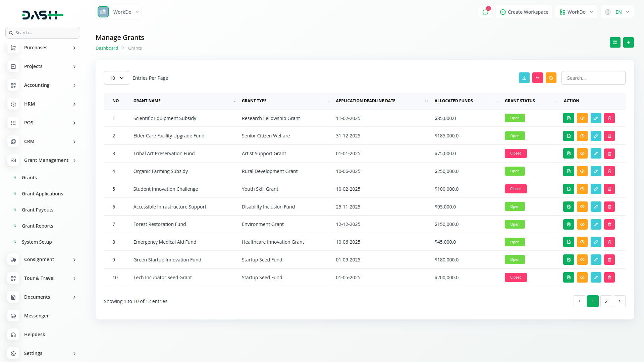
Task: Delete the Tribal Art Preservation Fund
Action: [x=609, y=154]
